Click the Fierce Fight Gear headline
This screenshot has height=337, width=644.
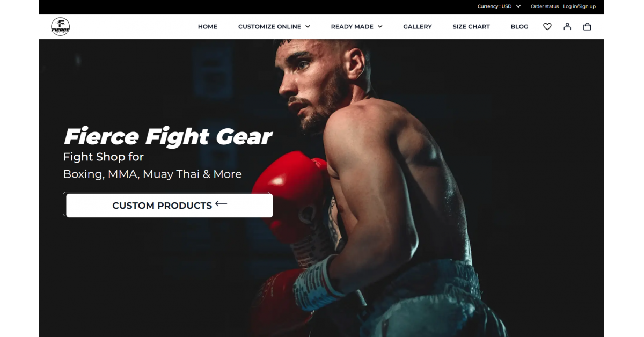(168, 136)
